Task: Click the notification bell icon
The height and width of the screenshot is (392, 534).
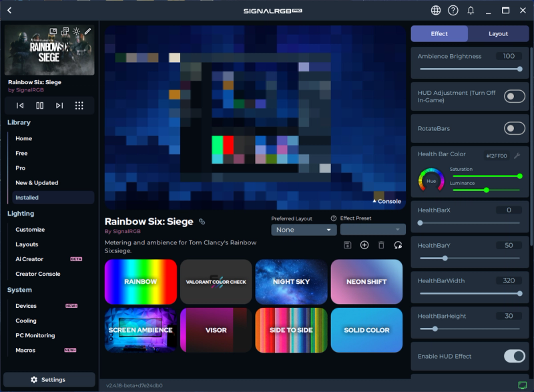Action: click(471, 11)
